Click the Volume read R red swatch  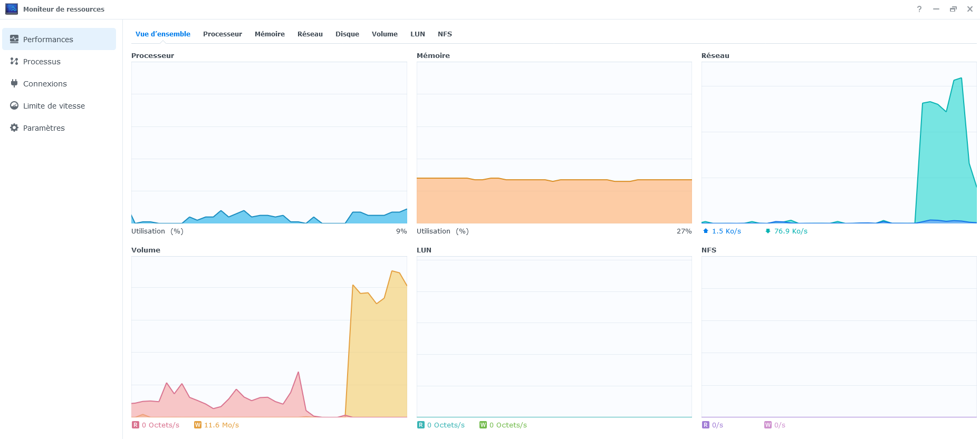click(x=136, y=425)
